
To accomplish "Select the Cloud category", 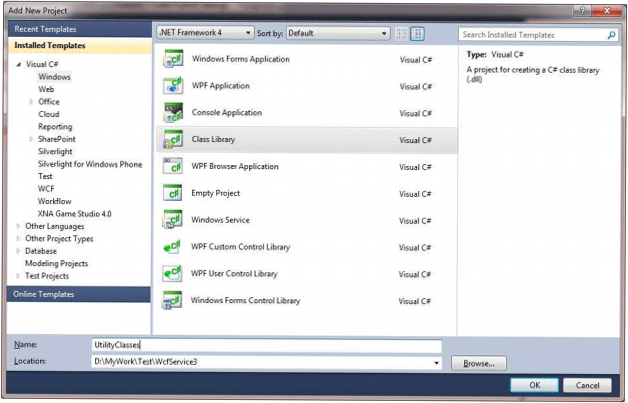I will tap(49, 114).
